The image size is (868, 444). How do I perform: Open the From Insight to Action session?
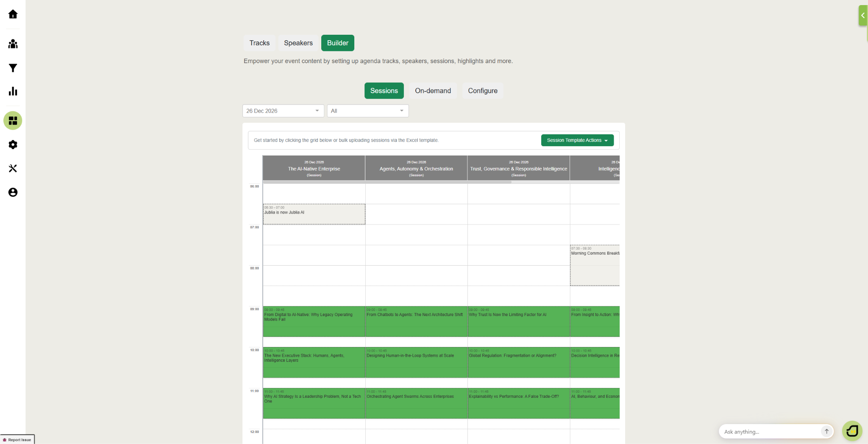click(595, 322)
